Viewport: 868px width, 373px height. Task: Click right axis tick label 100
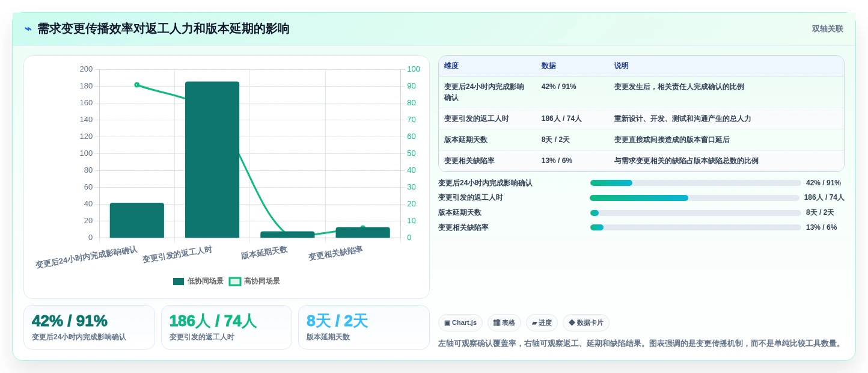point(414,69)
